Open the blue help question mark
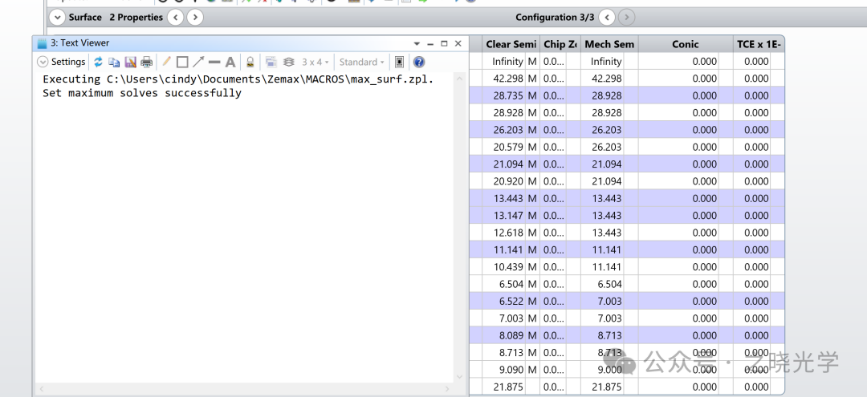The image size is (867, 397). pyautogui.click(x=419, y=62)
